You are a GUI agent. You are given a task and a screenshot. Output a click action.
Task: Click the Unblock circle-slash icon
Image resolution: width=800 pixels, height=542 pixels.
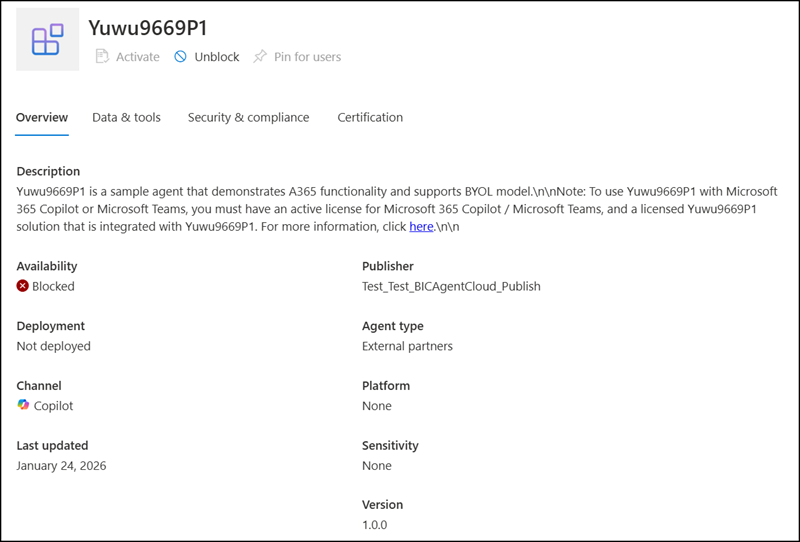(180, 56)
